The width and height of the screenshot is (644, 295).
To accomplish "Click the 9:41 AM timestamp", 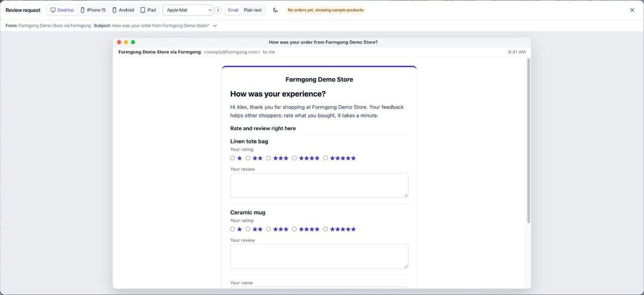I will tap(517, 52).
